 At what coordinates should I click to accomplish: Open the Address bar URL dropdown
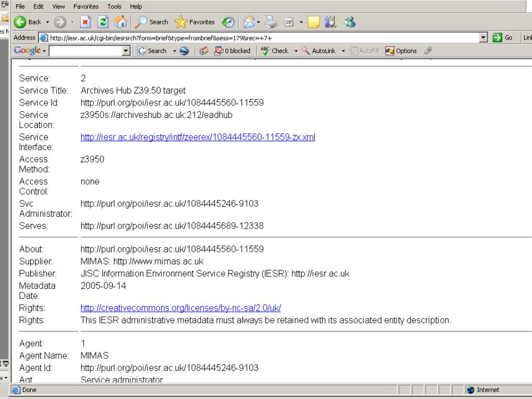(x=484, y=37)
